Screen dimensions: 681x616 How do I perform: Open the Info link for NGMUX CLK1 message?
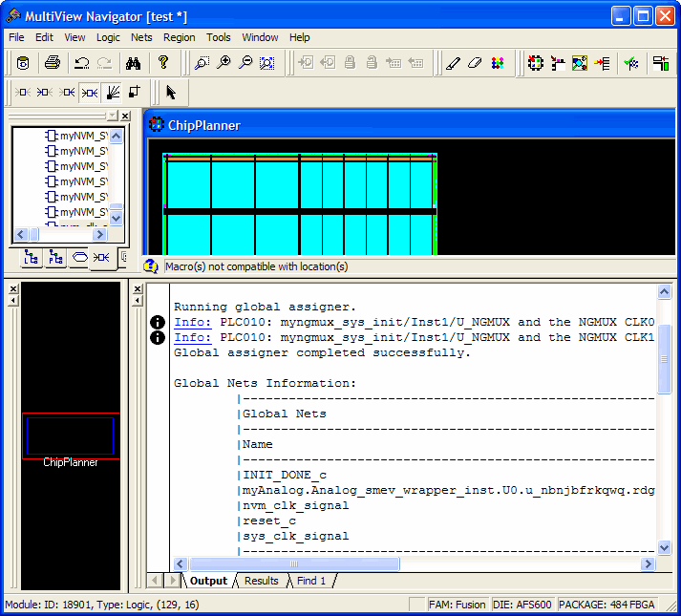[x=192, y=337]
